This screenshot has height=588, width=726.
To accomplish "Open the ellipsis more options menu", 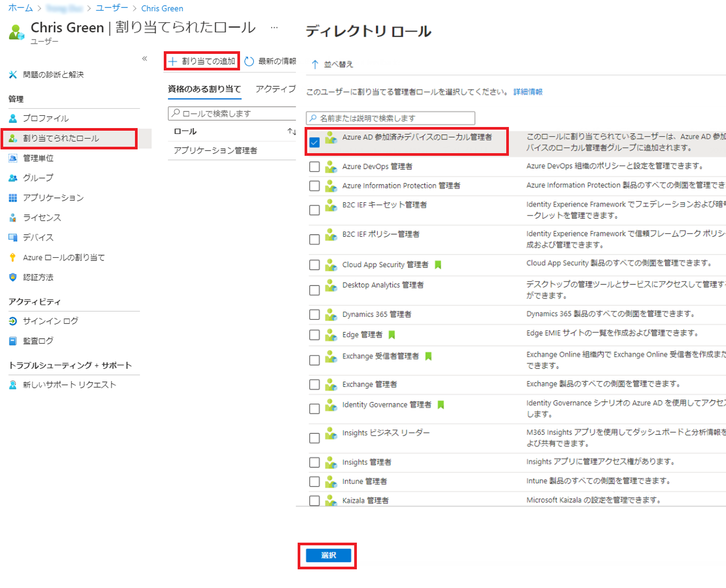I will point(274,27).
